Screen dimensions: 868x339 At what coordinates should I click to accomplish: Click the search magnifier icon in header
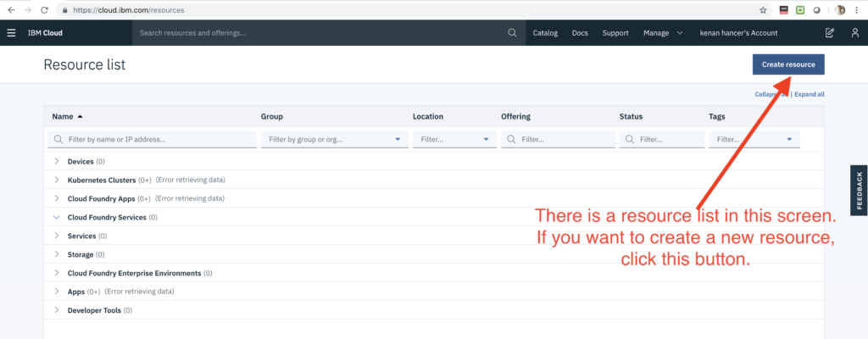click(512, 33)
